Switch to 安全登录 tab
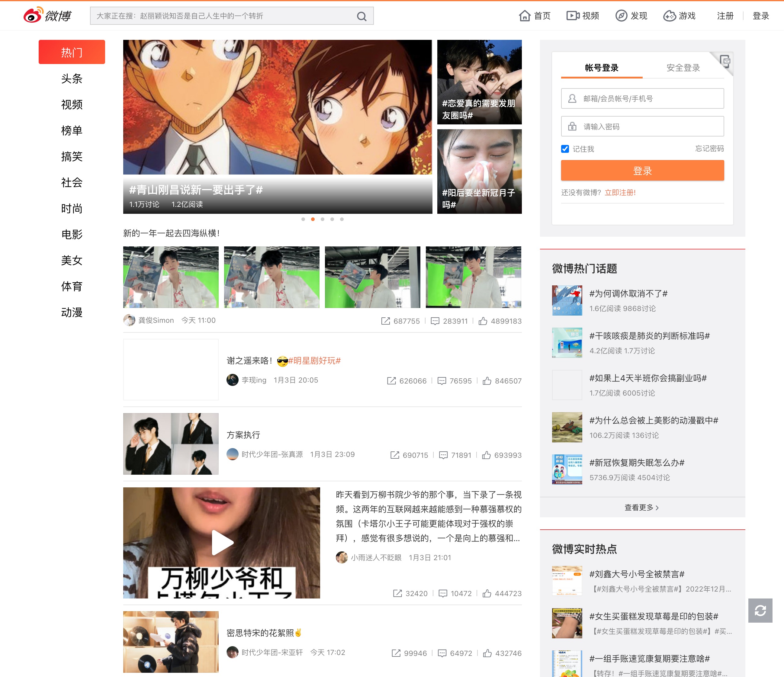 pos(683,68)
